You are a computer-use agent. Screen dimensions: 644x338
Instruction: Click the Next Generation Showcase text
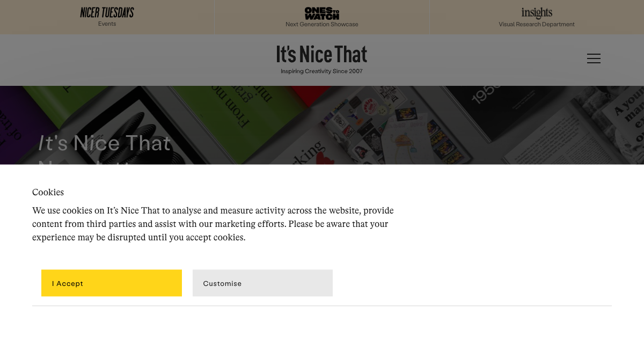322,24
